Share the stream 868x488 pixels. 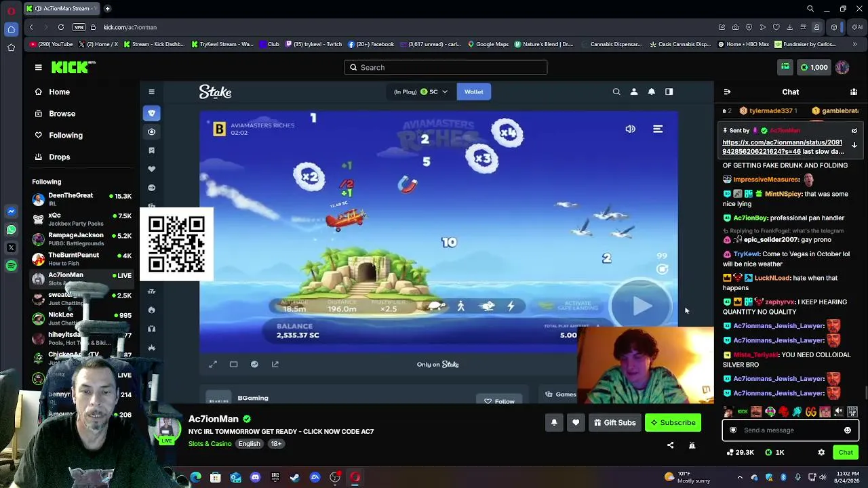tap(671, 445)
